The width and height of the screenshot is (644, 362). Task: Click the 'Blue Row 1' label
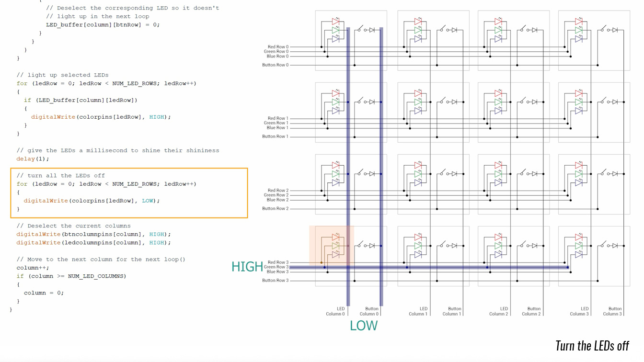click(x=277, y=128)
